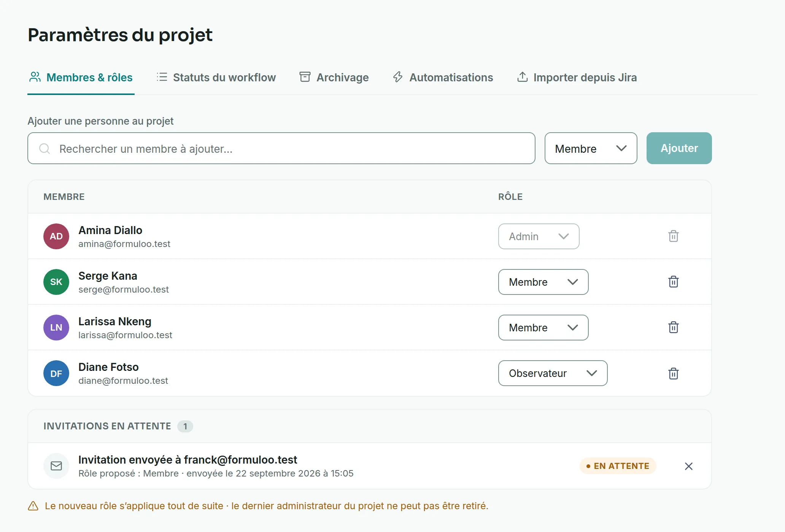Change Larissa Nkeng's role dropdown
This screenshot has width=785, height=532.
[543, 328]
